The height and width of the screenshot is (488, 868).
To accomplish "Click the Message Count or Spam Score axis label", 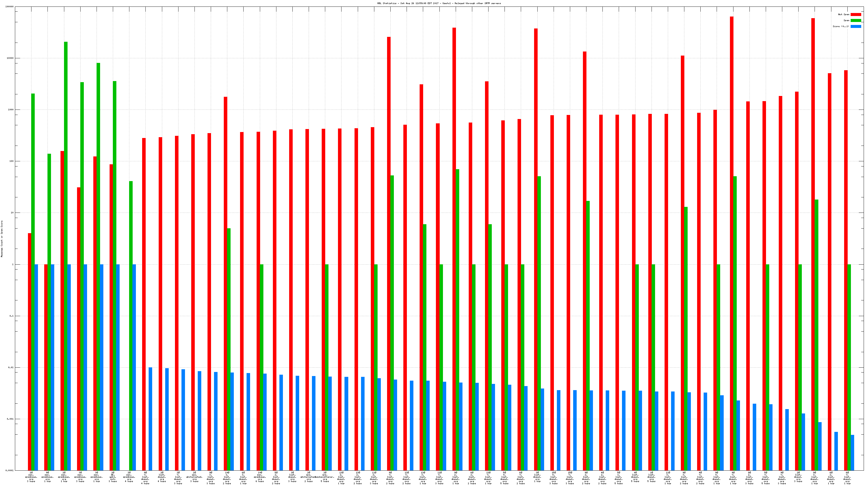I will click(x=2, y=239).
